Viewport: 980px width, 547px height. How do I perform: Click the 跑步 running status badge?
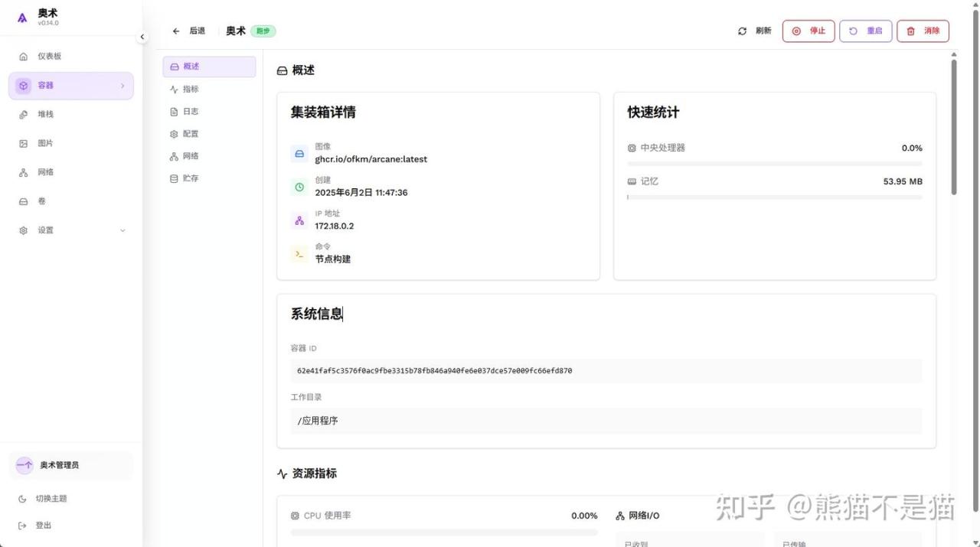pos(263,31)
